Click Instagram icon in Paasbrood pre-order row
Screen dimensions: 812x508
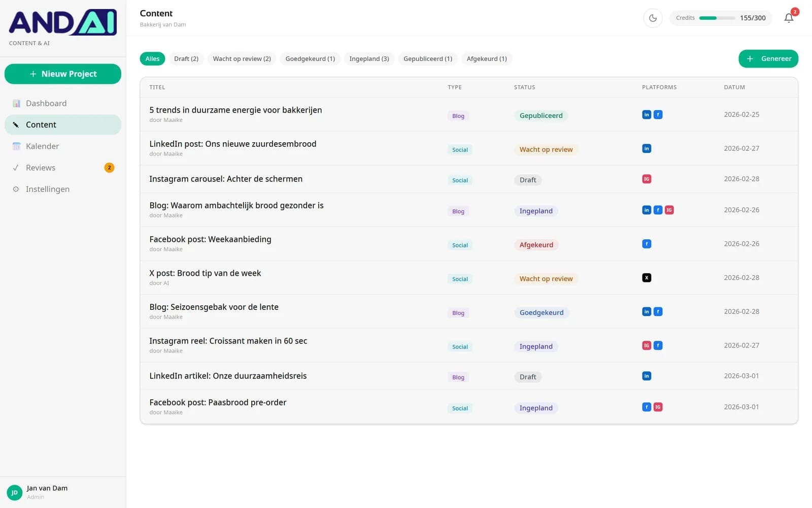[658, 407]
